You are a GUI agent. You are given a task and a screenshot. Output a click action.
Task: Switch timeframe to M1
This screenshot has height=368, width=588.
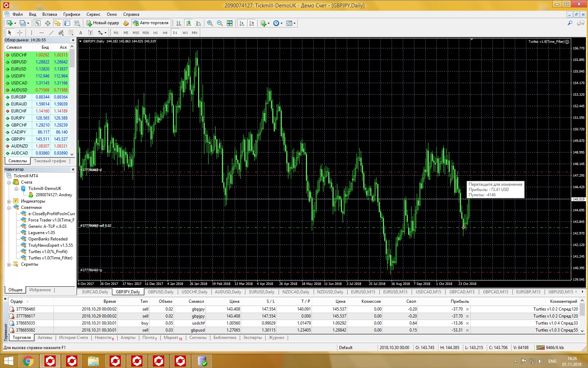point(116,33)
